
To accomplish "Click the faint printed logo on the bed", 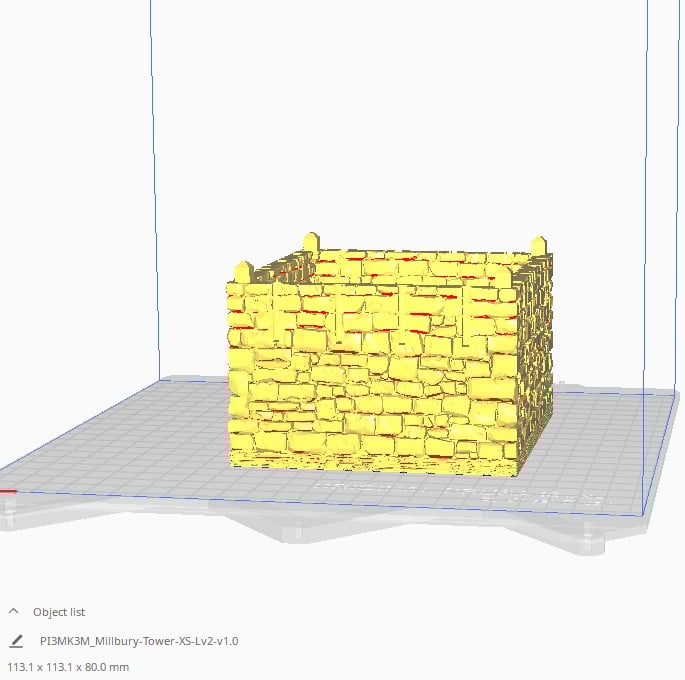I will point(463,493).
